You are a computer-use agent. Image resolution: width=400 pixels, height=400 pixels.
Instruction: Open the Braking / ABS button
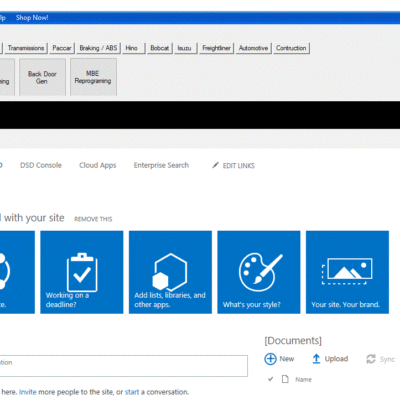point(98,48)
